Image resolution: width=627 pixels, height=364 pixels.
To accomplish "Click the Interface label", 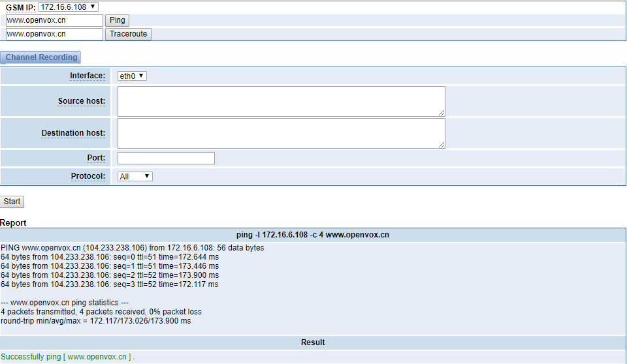I will (x=88, y=76).
